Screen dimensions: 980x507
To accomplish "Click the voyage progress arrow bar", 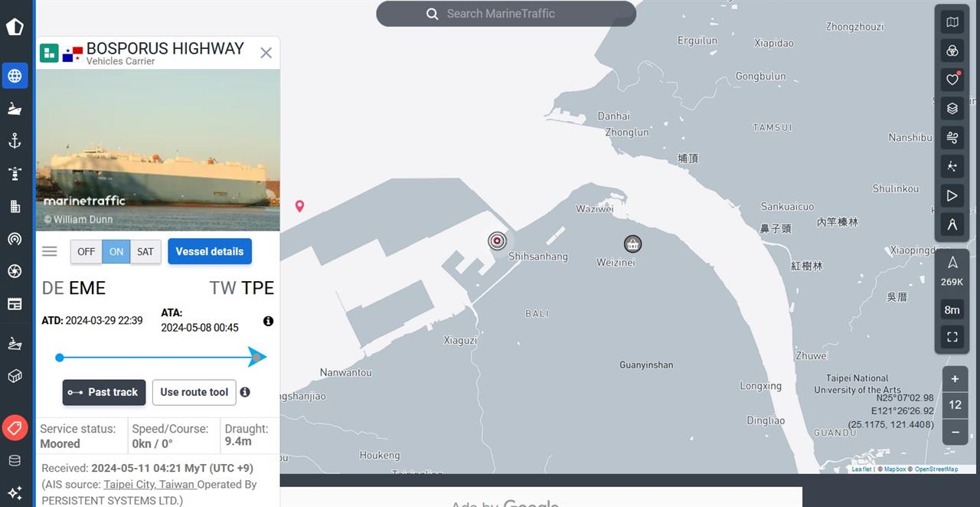I will [161, 357].
